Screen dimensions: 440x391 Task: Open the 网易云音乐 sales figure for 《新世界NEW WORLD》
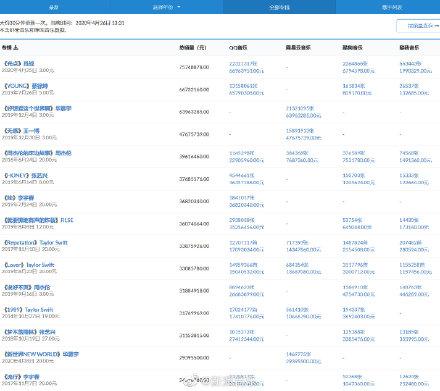pos(303,358)
